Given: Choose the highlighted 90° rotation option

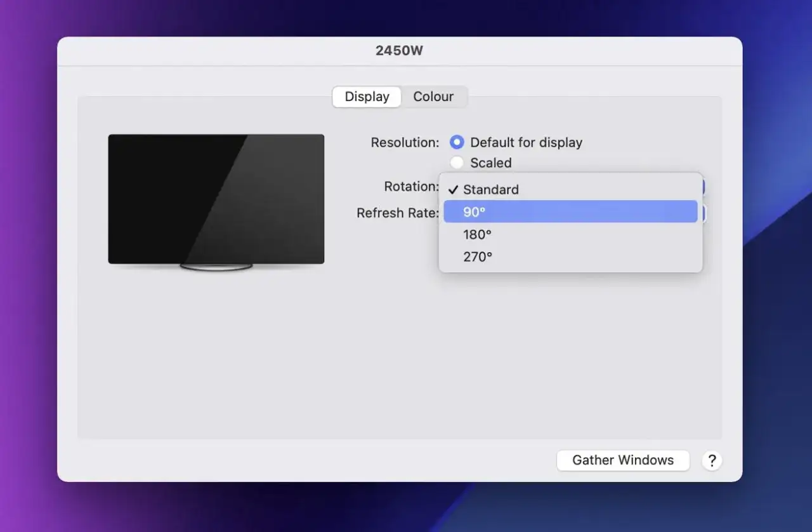Looking at the screenshot, I should point(570,211).
